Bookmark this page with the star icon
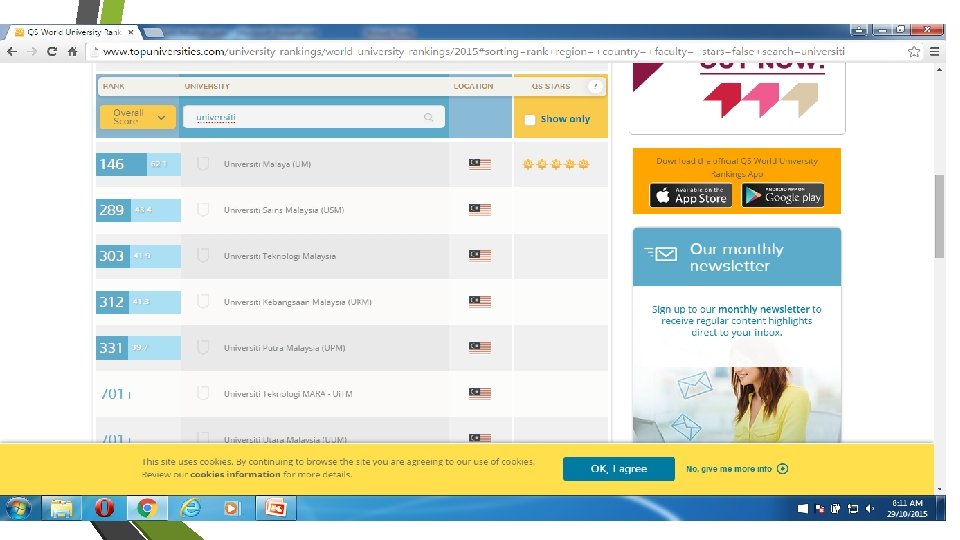Image resolution: width=960 pixels, height=540 pixels. click(913, 51)
